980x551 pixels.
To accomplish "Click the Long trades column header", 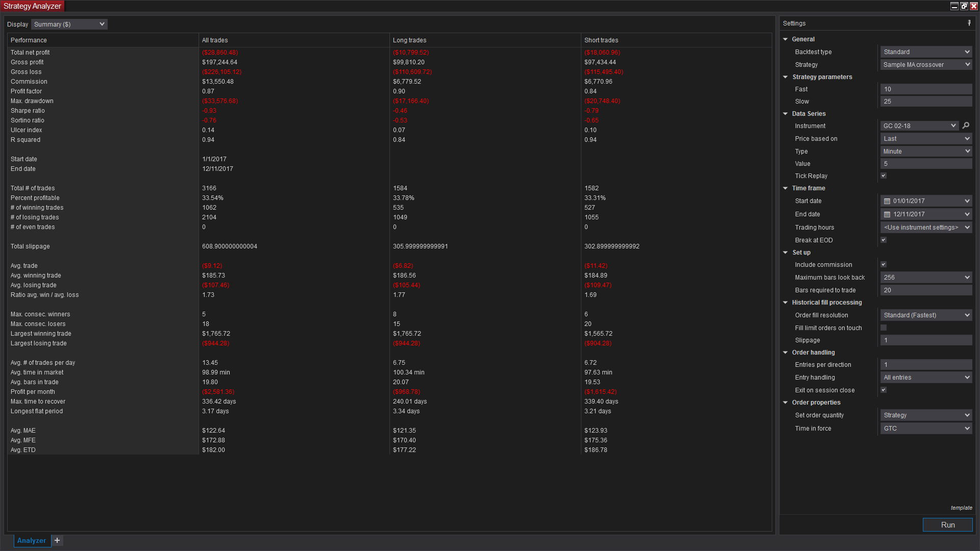I will click(409, 40).
